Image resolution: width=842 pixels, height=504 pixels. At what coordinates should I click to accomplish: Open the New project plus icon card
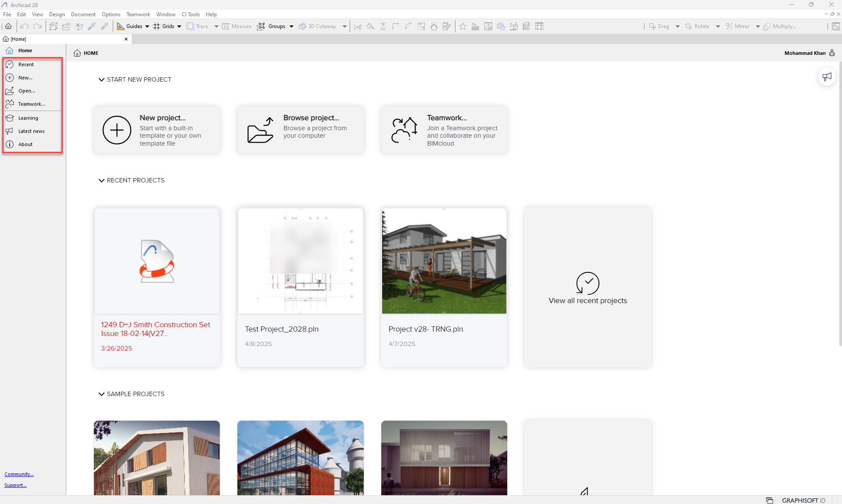[117, 130]
